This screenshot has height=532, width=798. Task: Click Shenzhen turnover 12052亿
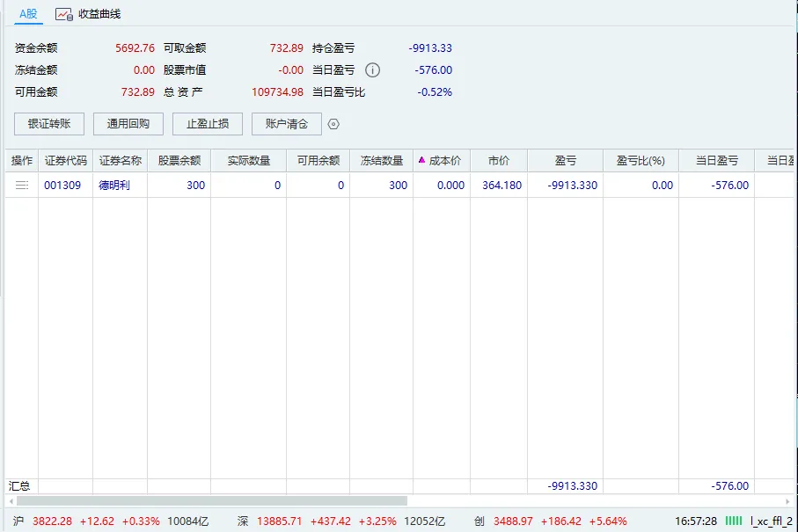424,521
